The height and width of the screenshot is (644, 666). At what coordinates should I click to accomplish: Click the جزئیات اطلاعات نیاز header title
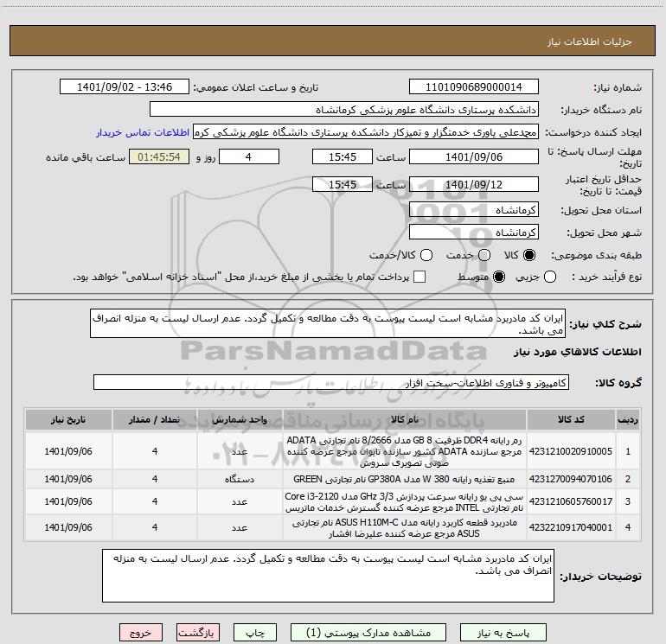[x=590, y=41]
